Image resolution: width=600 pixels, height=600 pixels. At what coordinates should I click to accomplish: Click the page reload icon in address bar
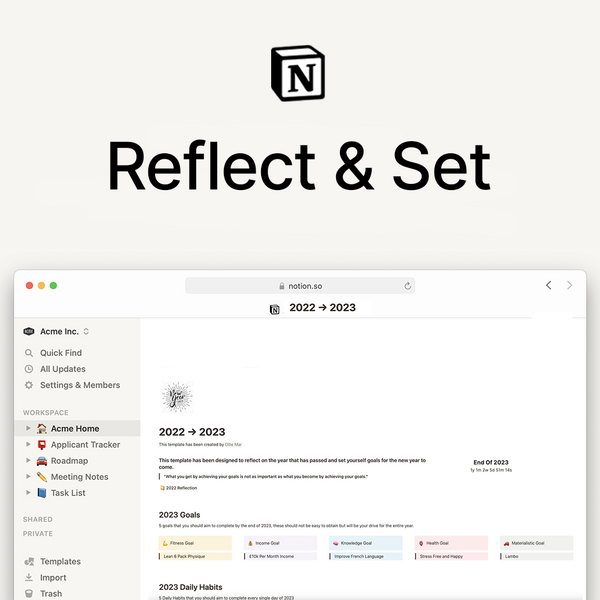408,286
